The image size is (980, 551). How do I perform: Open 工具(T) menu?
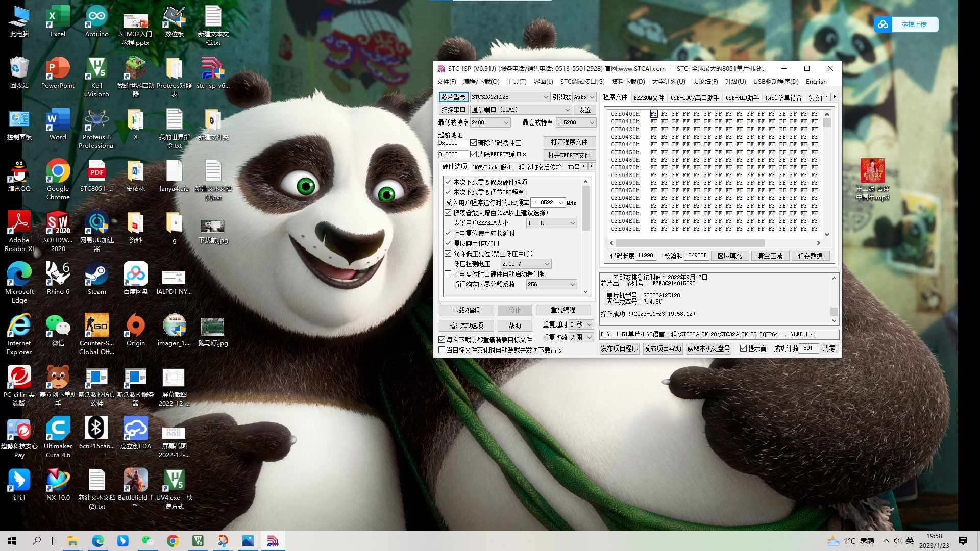(516, 82)
